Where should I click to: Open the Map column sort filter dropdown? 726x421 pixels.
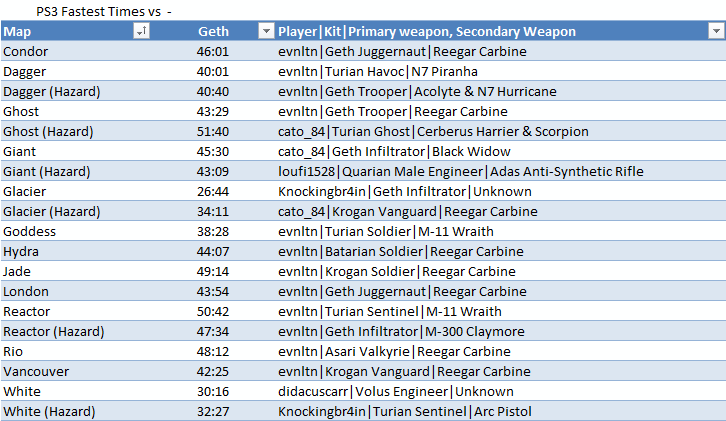point(141,31)
